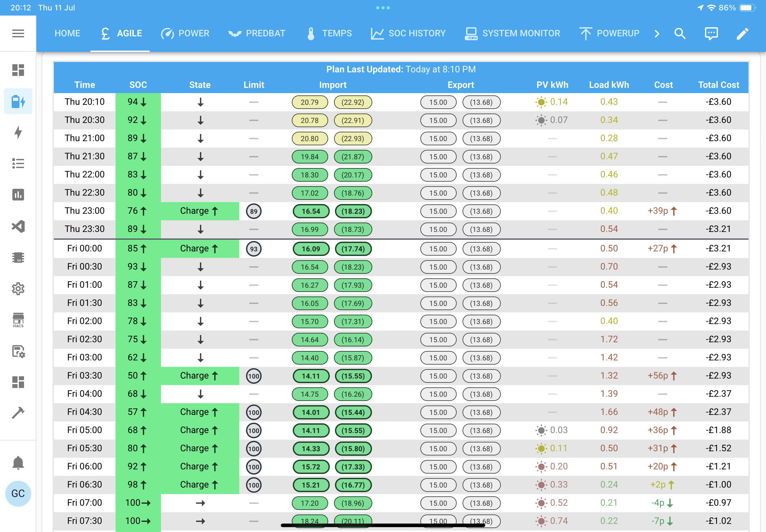Image resolution: width=766 pixels, height=532 pixels.
Task: Open the Energy lightning bolt sidebar icon
Action: (18, 132)
